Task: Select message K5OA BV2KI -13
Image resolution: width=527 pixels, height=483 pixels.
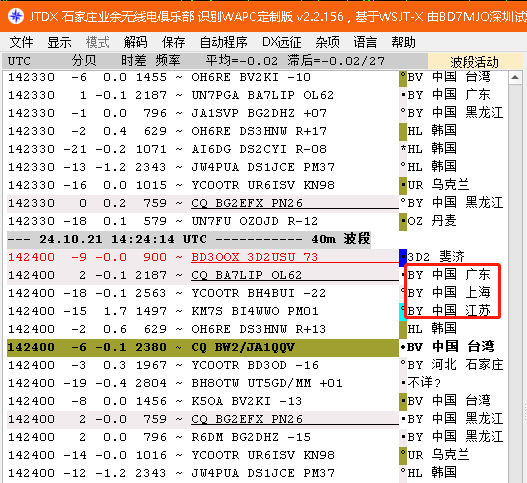Action: coord(246,401)
